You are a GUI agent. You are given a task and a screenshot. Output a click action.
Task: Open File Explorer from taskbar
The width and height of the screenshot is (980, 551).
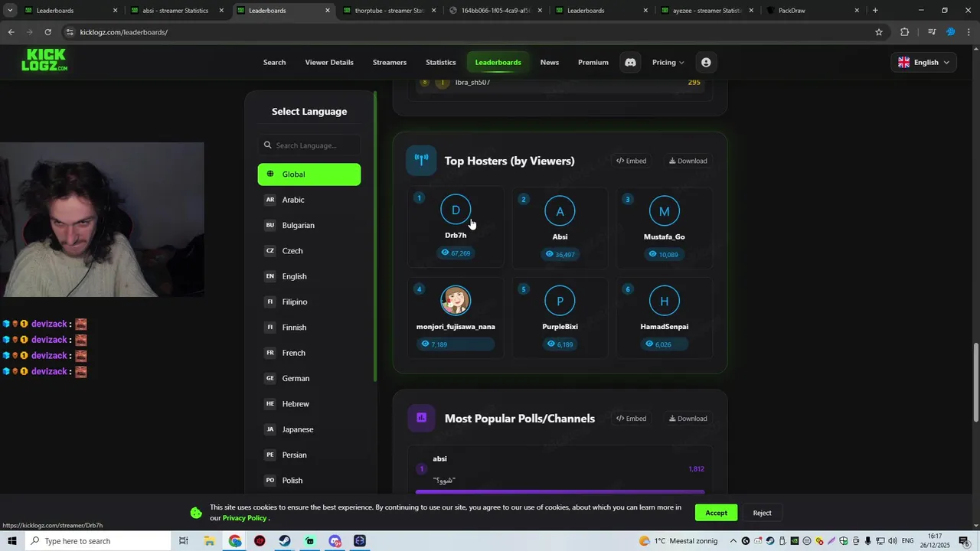pyautogui.click(x=209, y=541)
